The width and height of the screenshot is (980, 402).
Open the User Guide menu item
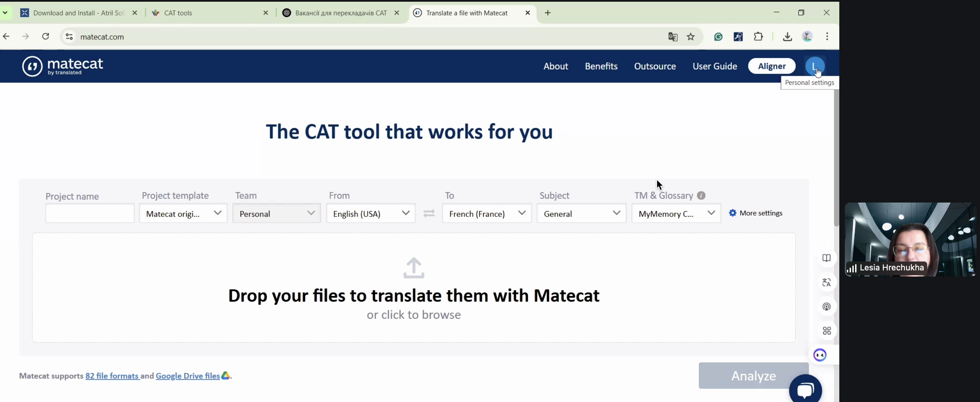tap(714, 66)
